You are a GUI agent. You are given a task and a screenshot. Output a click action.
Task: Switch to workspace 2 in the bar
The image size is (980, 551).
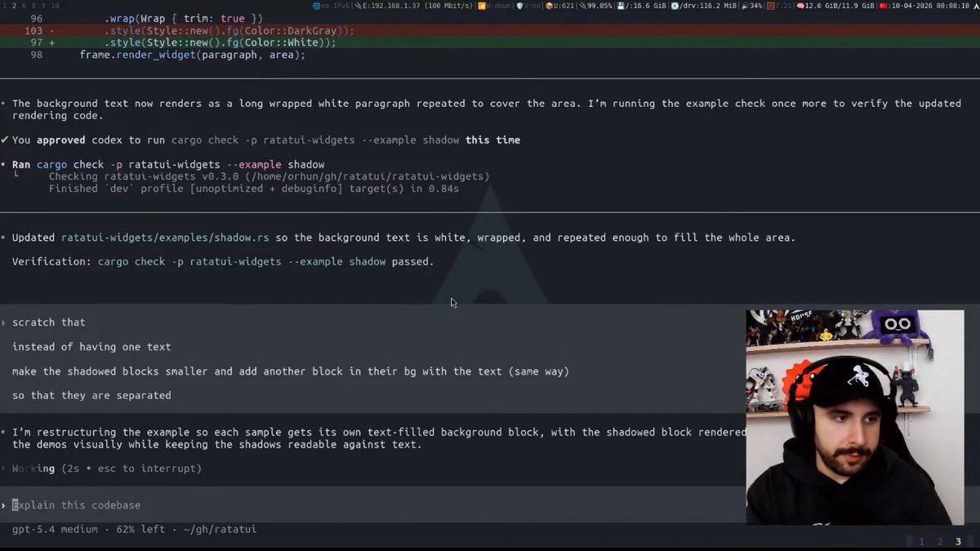tap(14, 5)
